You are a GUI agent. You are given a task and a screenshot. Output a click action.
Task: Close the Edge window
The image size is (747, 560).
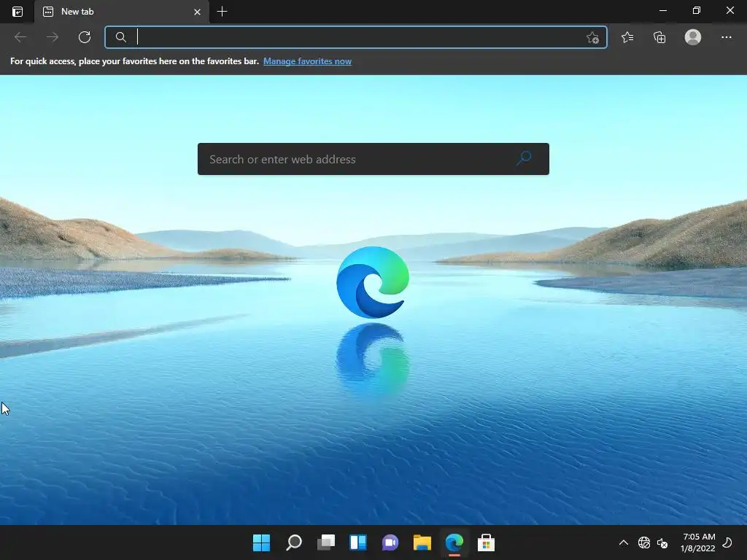[729, 10]
